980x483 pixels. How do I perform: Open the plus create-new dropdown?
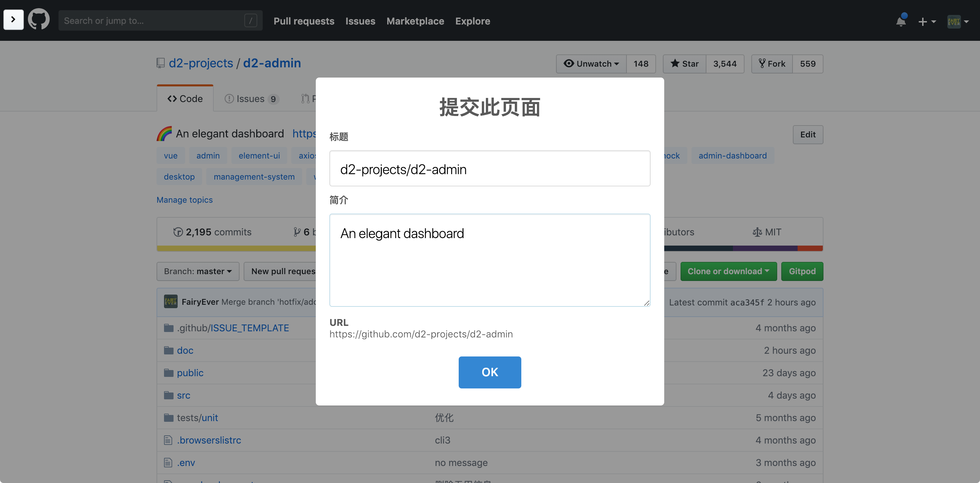[927, 21]
